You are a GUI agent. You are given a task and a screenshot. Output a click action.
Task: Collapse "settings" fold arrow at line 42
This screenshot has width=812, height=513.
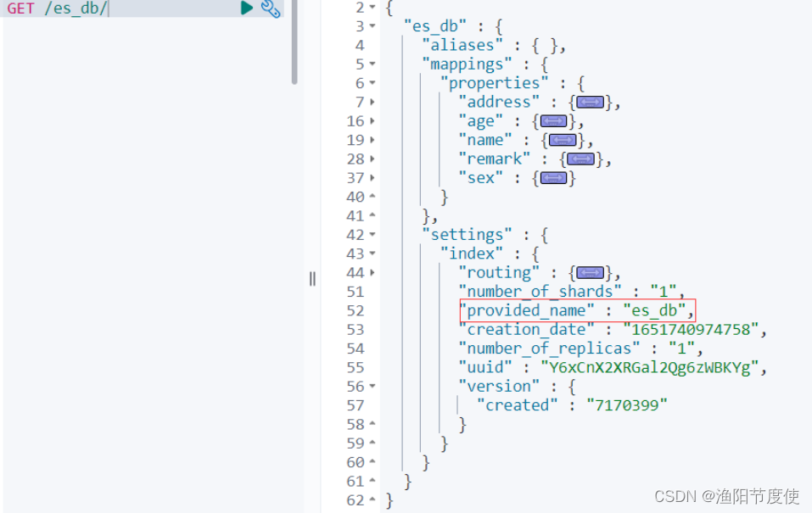click(372, 235)
